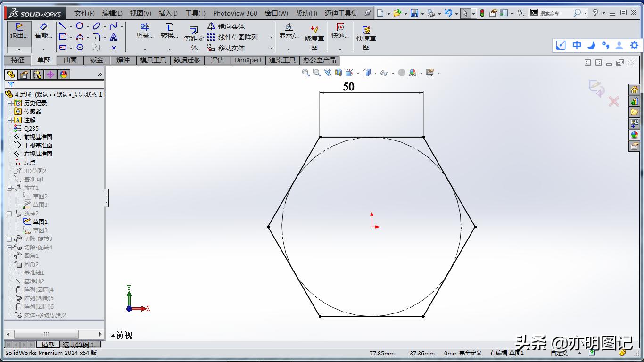Toggle night mode icon near notification area
This screenshot has width=644, height=362.
click(x=591, y=45)
